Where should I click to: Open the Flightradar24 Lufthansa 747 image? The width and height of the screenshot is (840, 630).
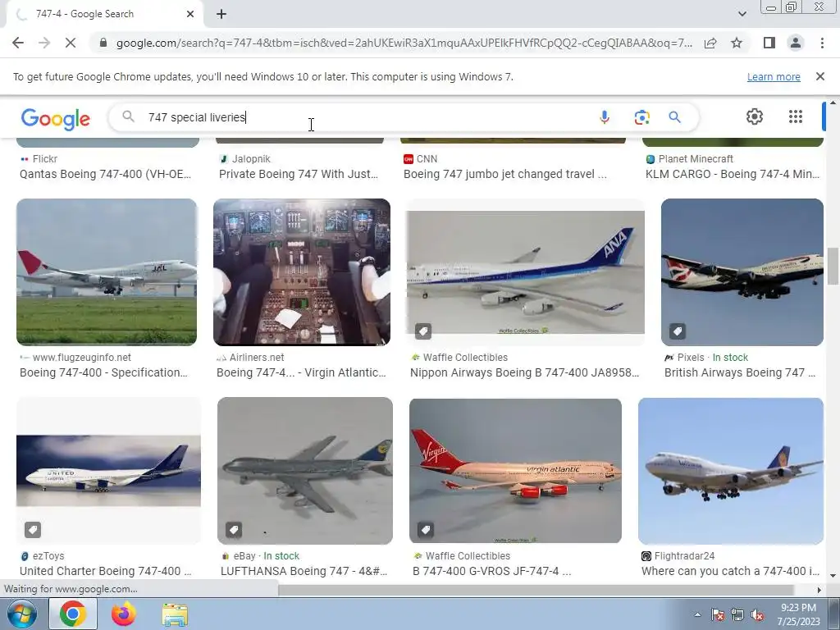(x=731, y=471)
